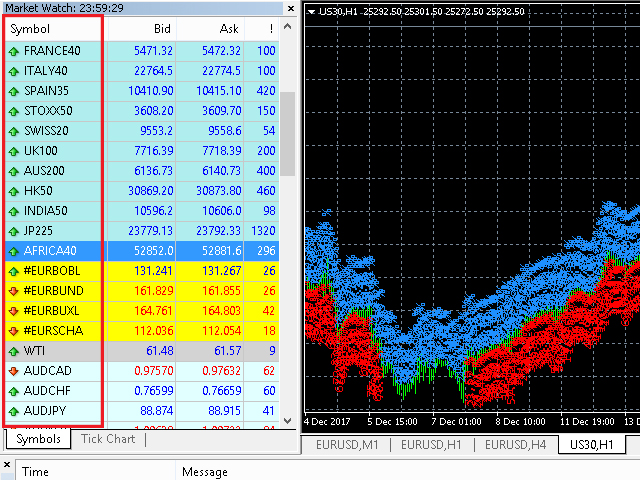Click the spread value 420

pos(266,91)
